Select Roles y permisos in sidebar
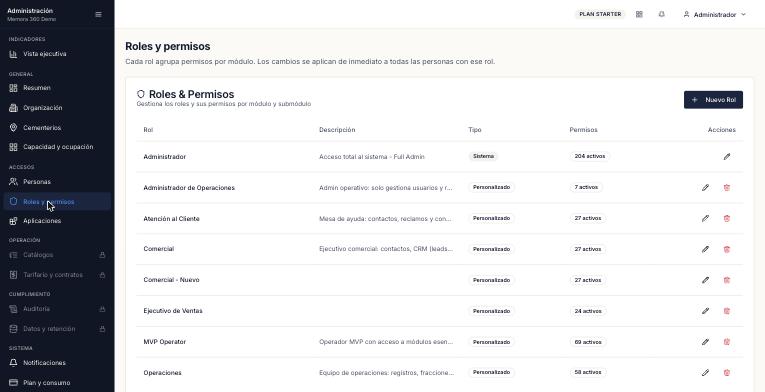Viewport: 765px width, 392px height. tap(57, 202)
